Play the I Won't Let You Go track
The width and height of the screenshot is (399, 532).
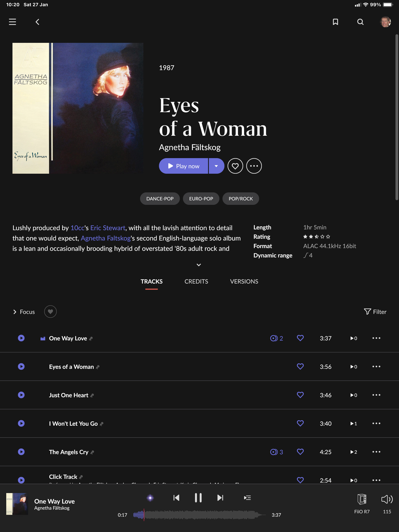21,423
